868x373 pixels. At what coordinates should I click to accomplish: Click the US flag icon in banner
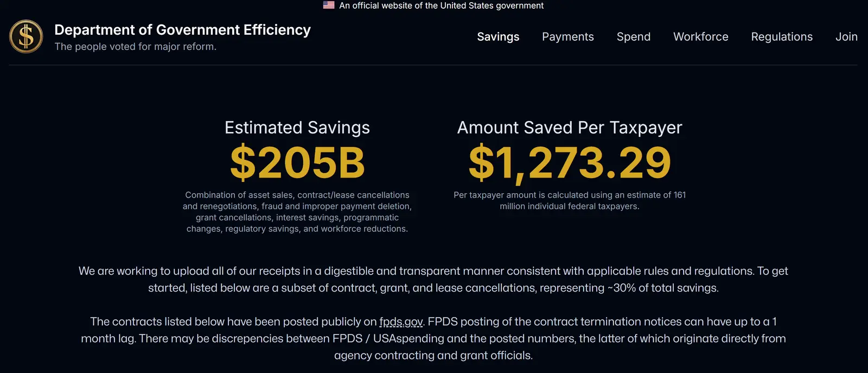(x=329, y=5)
